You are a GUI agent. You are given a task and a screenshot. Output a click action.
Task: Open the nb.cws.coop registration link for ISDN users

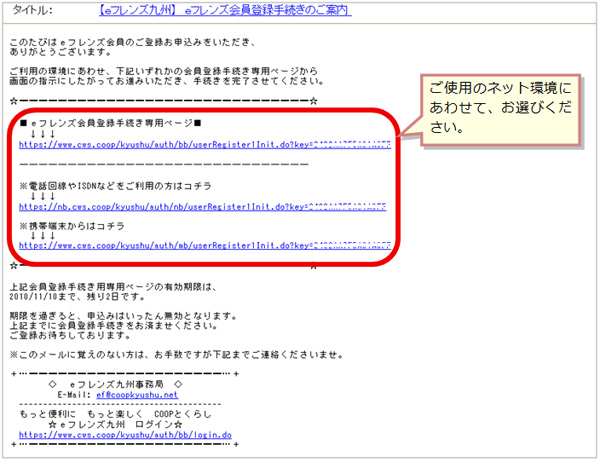click(202, 207)
